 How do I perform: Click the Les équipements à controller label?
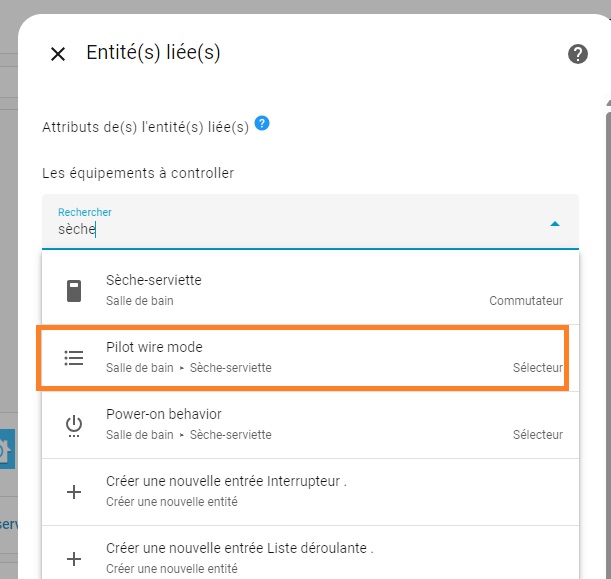point(138,173)
